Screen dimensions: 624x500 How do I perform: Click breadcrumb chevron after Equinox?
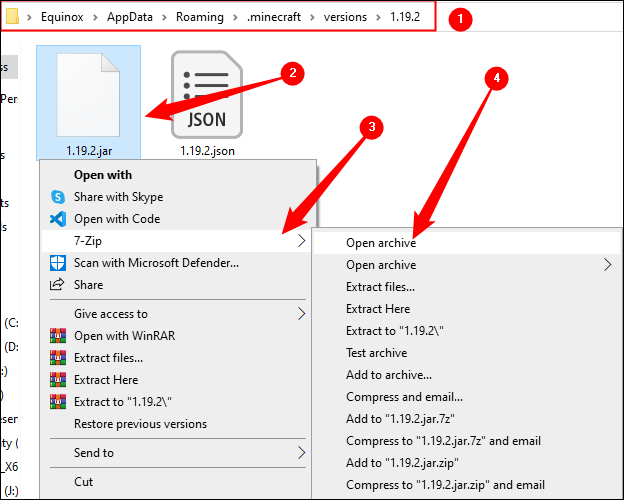pyautogui.click(x=95, y=17)
